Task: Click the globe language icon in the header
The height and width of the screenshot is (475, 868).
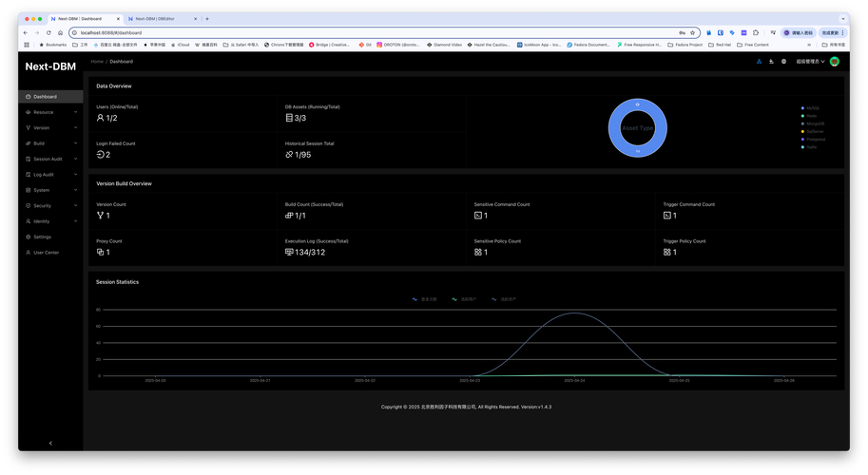Action: point(783,62)
